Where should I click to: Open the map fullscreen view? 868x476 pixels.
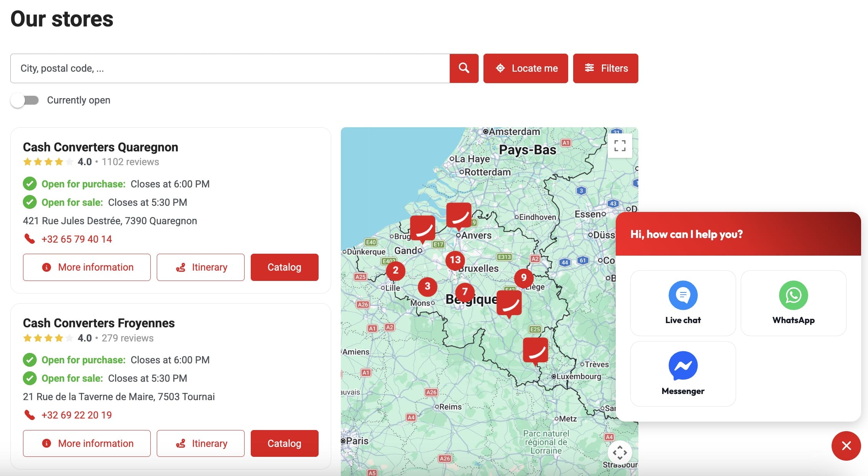(x=620, y=146)
